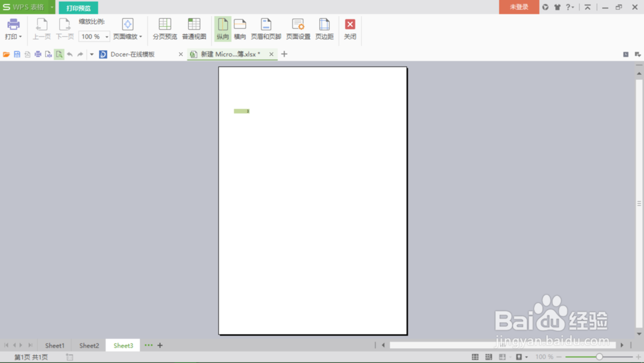Open the 缩放比例 100 % combo box

(94, 37)
